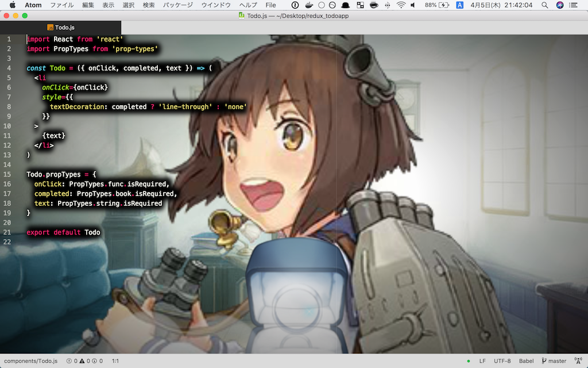
Task: Open the battery status showing 88%
Action: (x=437, y=5)
